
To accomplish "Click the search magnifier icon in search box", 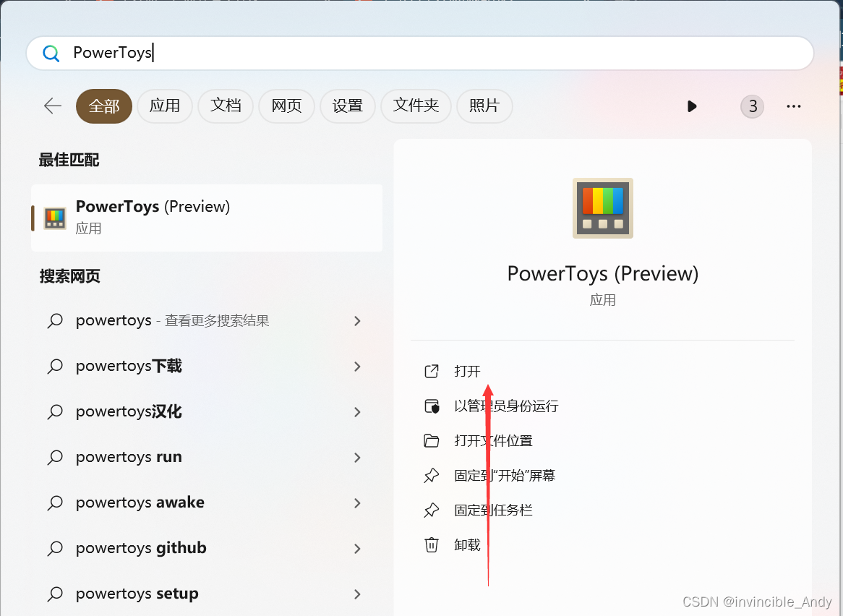I will coord(51,54).
